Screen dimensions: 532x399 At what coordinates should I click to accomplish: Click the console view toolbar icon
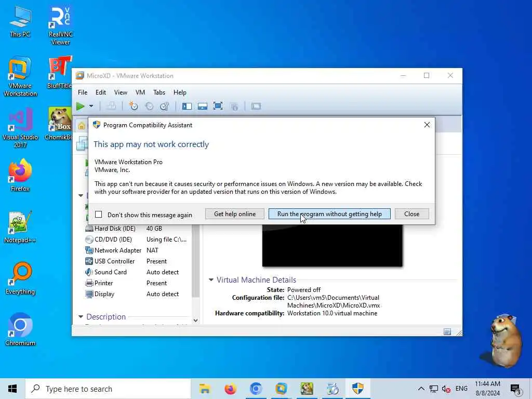pos(256,106)
